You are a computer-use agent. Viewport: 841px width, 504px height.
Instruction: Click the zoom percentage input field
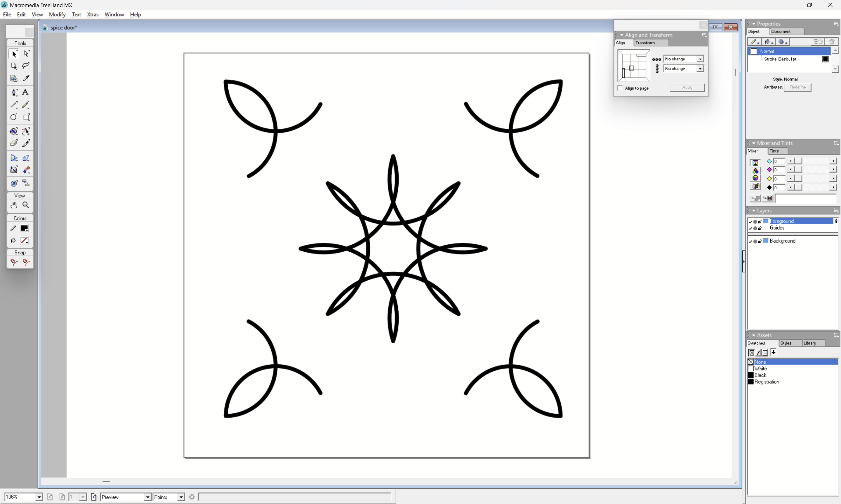pyautogui.click(x=19, y=497)
